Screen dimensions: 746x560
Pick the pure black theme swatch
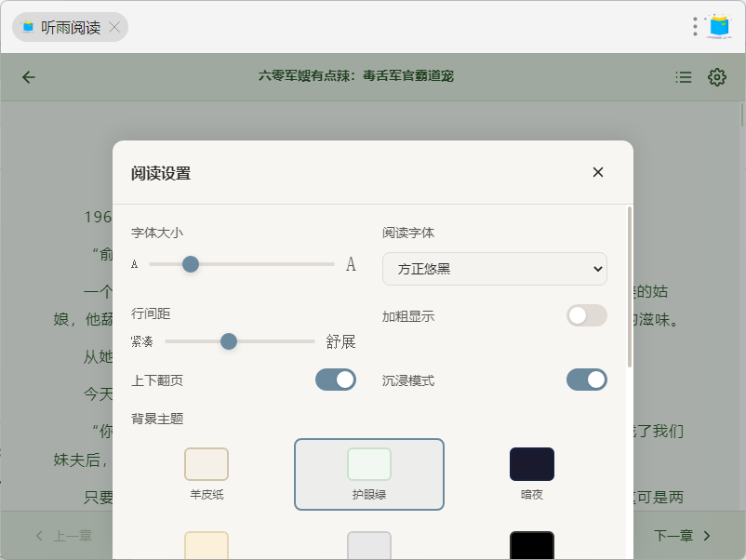click(532, 545)
